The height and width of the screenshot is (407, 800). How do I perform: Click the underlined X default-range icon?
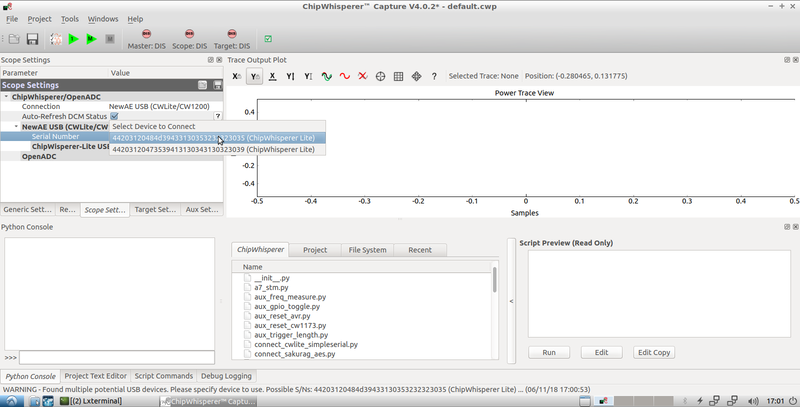point(272,76)
